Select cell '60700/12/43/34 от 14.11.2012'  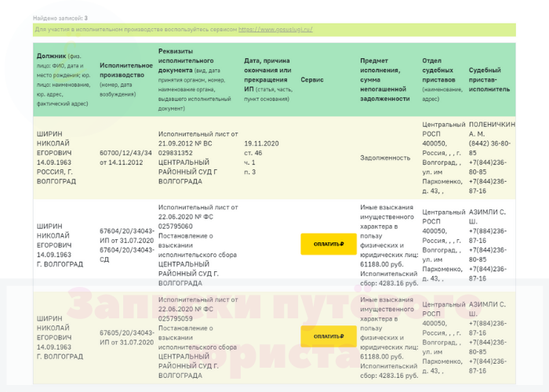click(x=125, y=158)
